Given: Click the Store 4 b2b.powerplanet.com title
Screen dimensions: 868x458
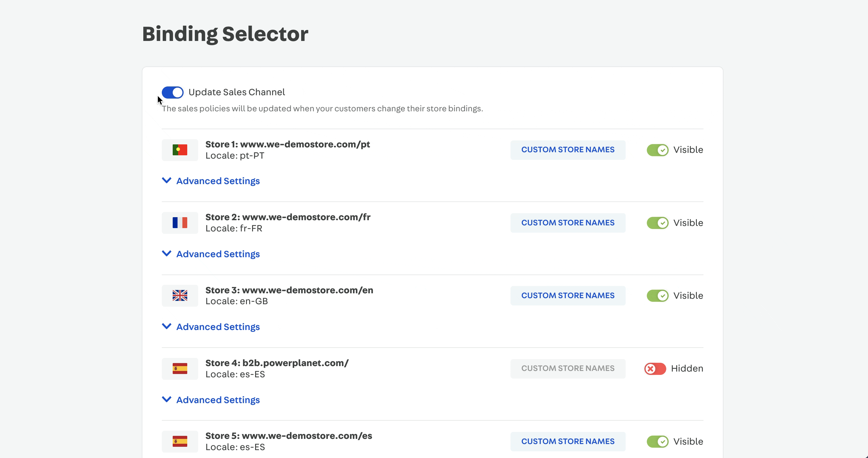Looking at the screenshot, I should [x=277, y=363].
